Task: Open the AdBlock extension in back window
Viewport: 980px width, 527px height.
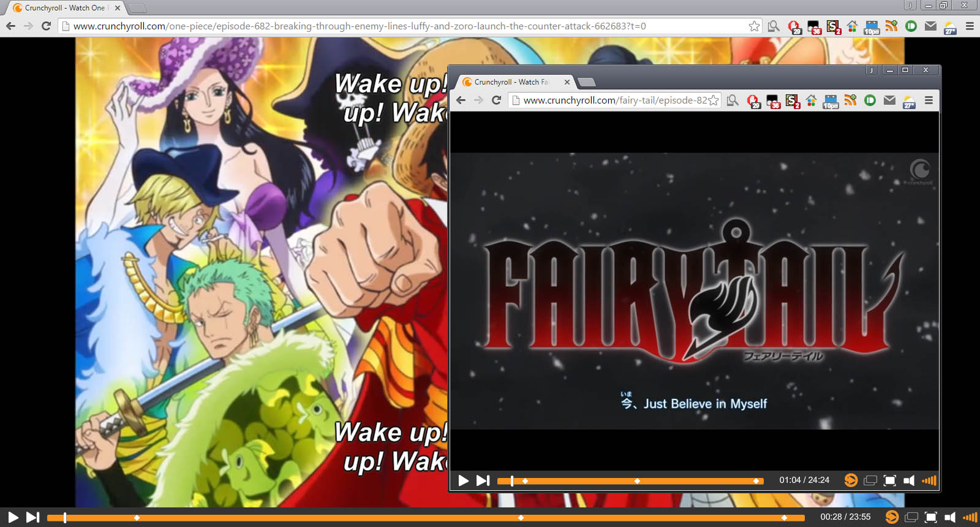Action: click(794, 26)
